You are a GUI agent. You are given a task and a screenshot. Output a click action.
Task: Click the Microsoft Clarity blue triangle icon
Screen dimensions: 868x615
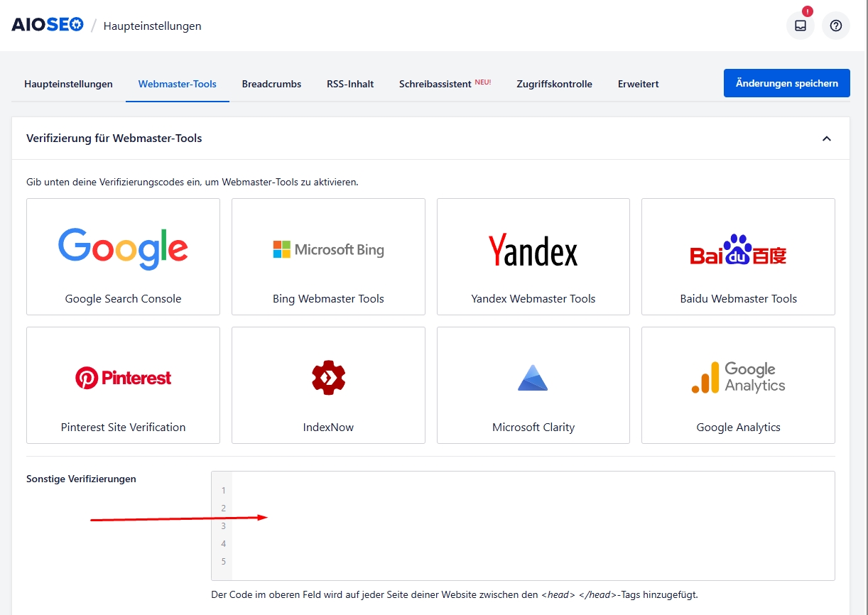click(533, 377)
